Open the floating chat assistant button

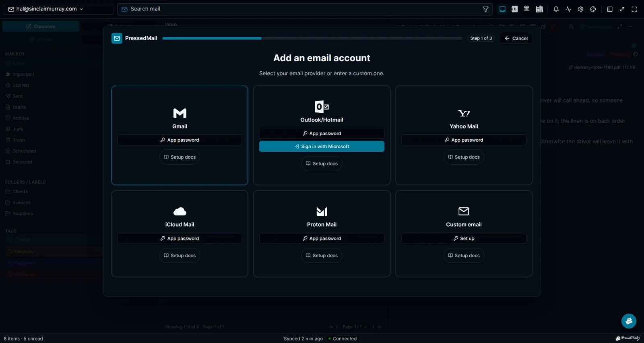click(629, 321)
